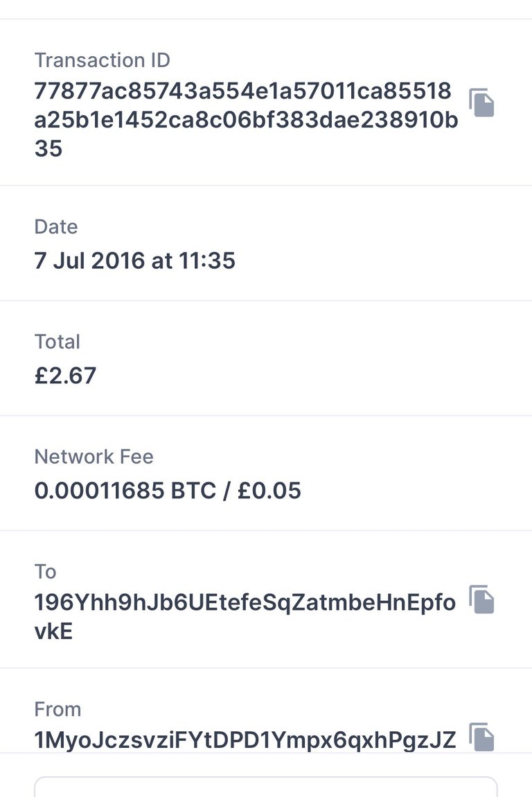Select the £0.05 fee value
This screenshot has width=532, height=797.
(269, 491)
